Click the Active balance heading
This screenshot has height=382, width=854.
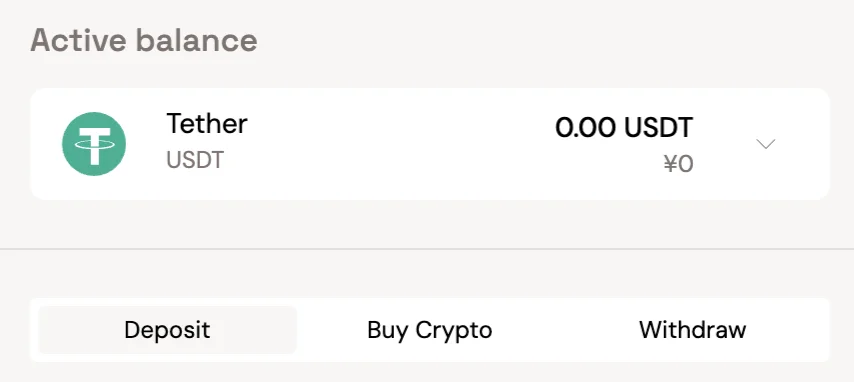pyautogui.click(x=144, y=40)
